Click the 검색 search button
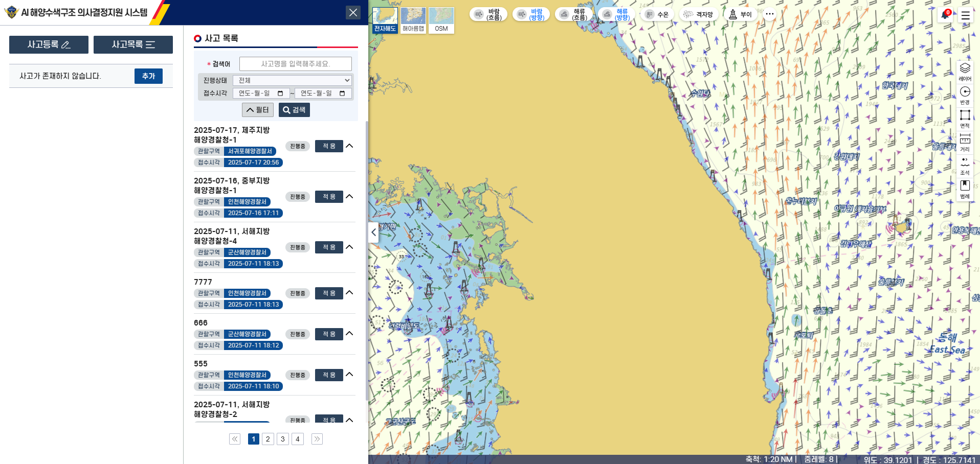This screenshot has width=980, height=464. 294,110
